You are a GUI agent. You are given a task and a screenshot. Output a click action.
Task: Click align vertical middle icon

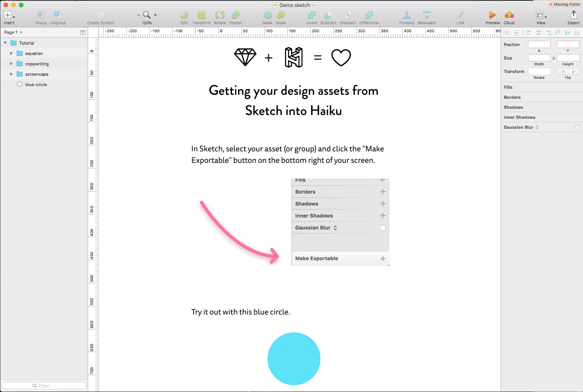(568, 33)
